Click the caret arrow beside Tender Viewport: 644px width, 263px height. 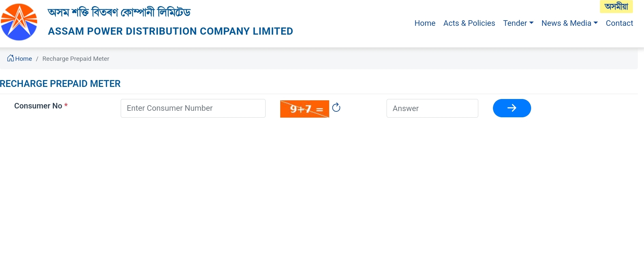[x=531, y=23]
